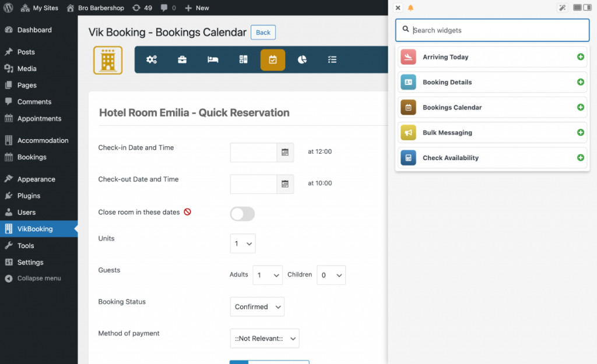Click the magic wand icon in the widgets panel
The width and height of the screenshot is (597, 364).
[x=562, y=8]
